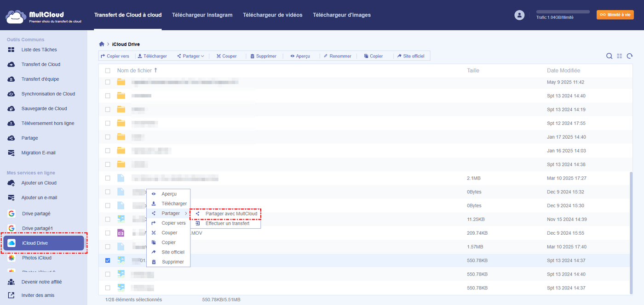Screen dimensions: 644x305
Task: Open the user account avatar icon
Action: click(519, 15)
